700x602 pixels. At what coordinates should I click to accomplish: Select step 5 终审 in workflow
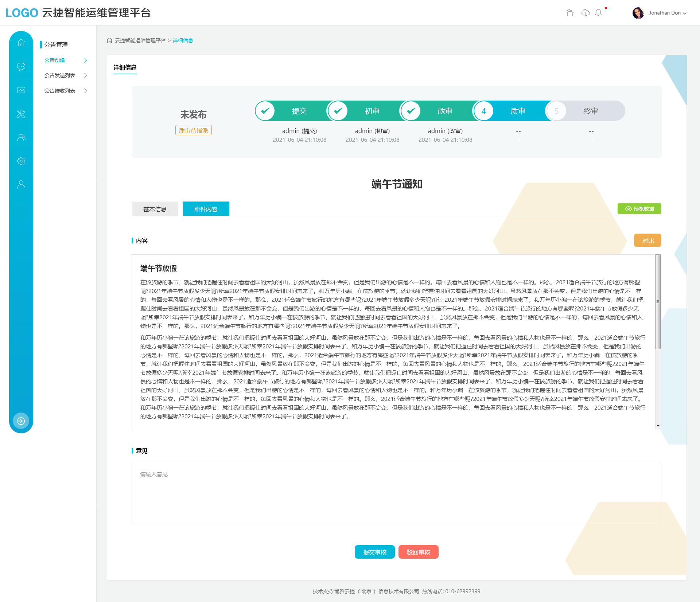[557, 111]
